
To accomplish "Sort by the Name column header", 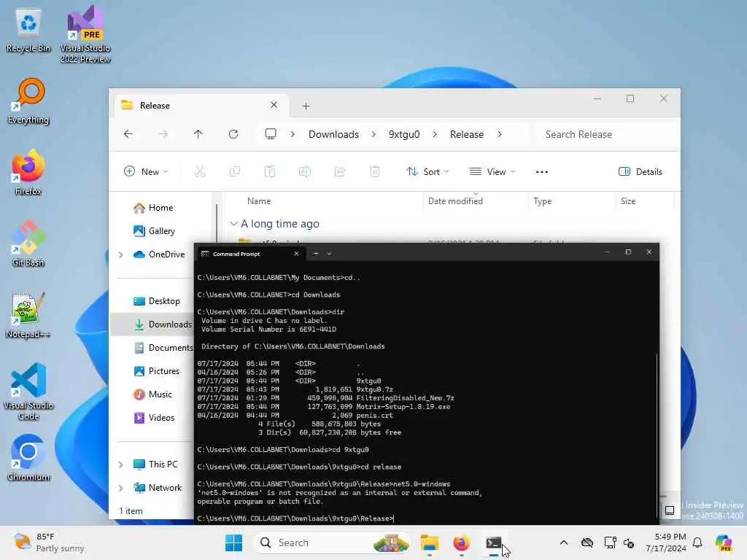I will click(259, 201).
